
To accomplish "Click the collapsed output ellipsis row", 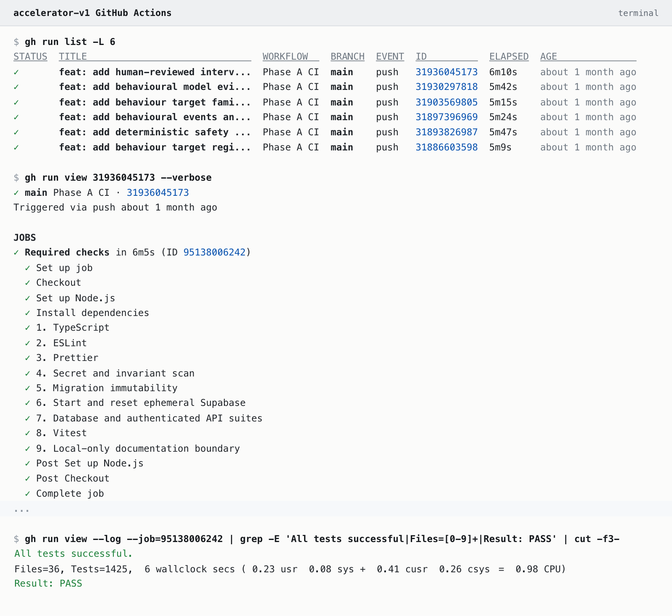I will coord(336,509).
